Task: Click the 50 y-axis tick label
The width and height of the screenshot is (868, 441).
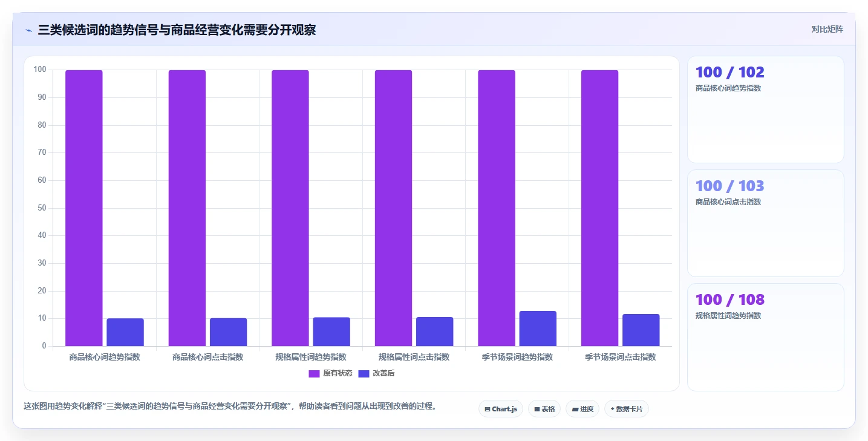Action: click(42, 208)
